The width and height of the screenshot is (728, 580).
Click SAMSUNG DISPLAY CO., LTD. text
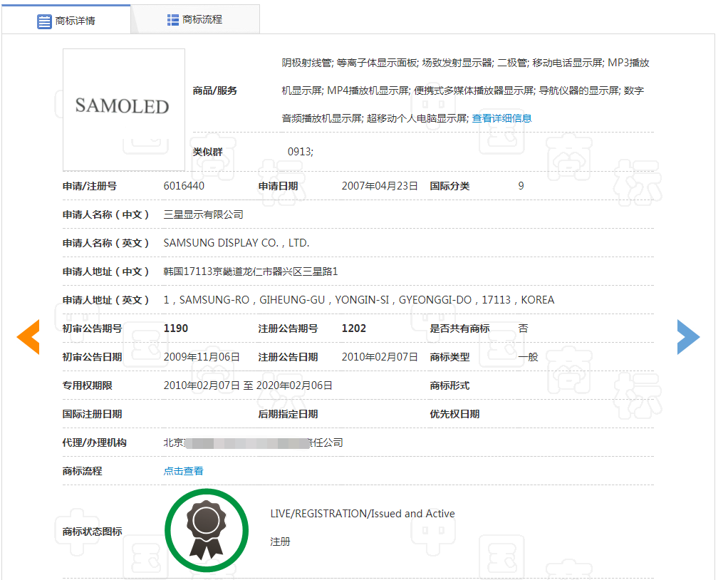click(236, 243)
